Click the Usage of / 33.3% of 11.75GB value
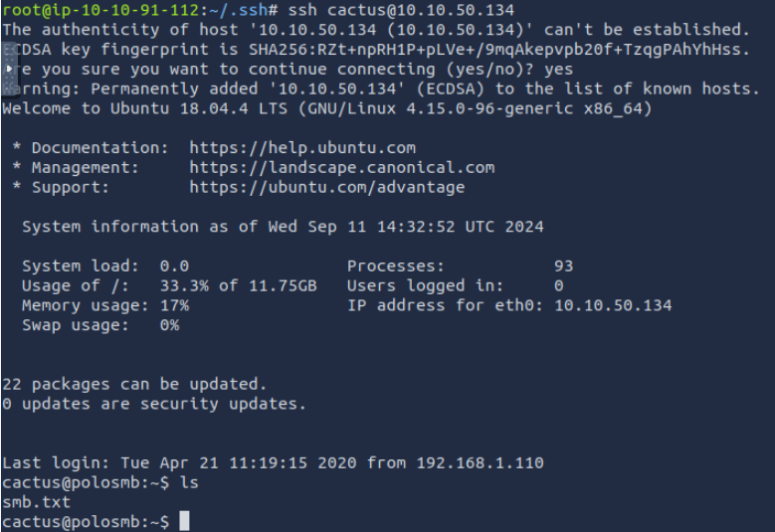Screen dimensions: 775x532 pyautogui.click(x=238, y=286)
